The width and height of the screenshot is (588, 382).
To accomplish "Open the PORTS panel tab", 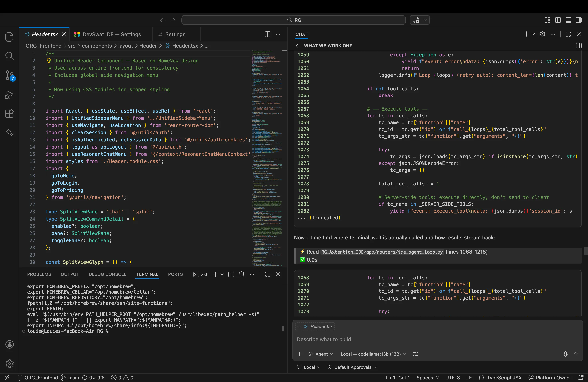I will tap(175, 274).
